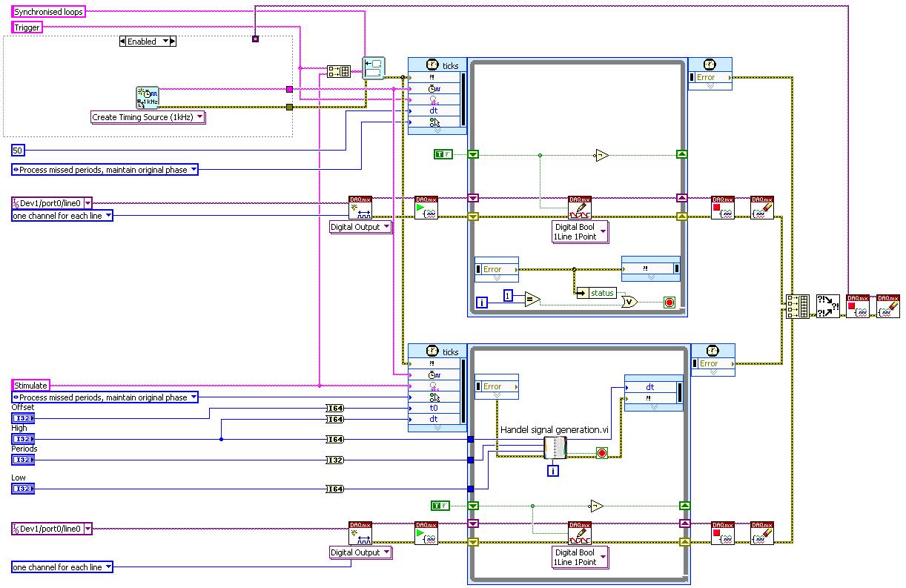The height and width of the screenshot is (588, 906).
Task: Click the upper DAQmx Create Channel node
Action: tap(360, 208)
